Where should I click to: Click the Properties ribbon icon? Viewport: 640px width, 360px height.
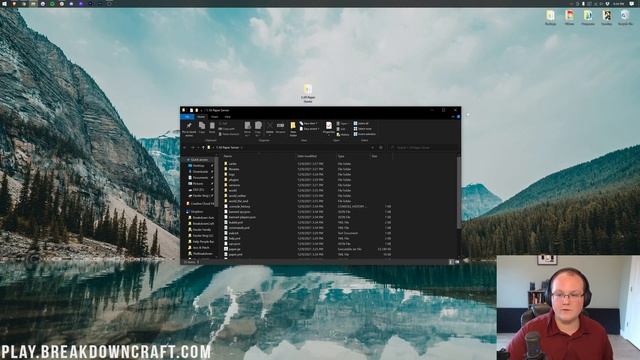pyautogui.click(x=329, y=128)
